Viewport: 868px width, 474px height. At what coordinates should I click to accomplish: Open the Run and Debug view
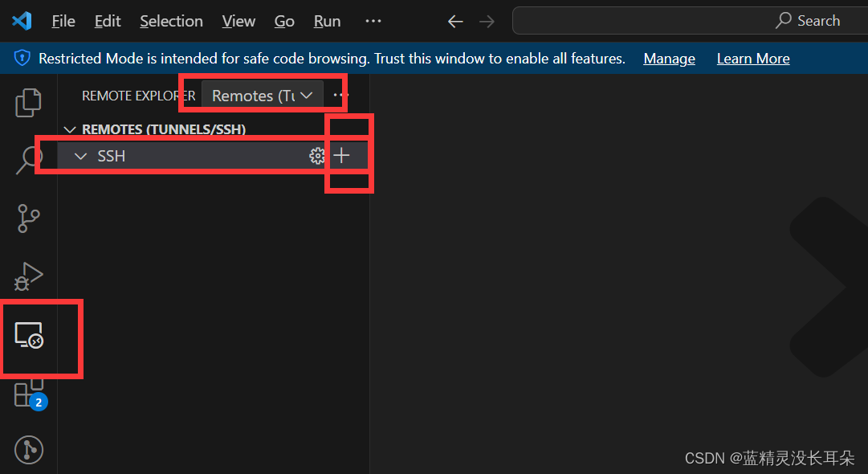pyautogui.click(x=28, y=276)
